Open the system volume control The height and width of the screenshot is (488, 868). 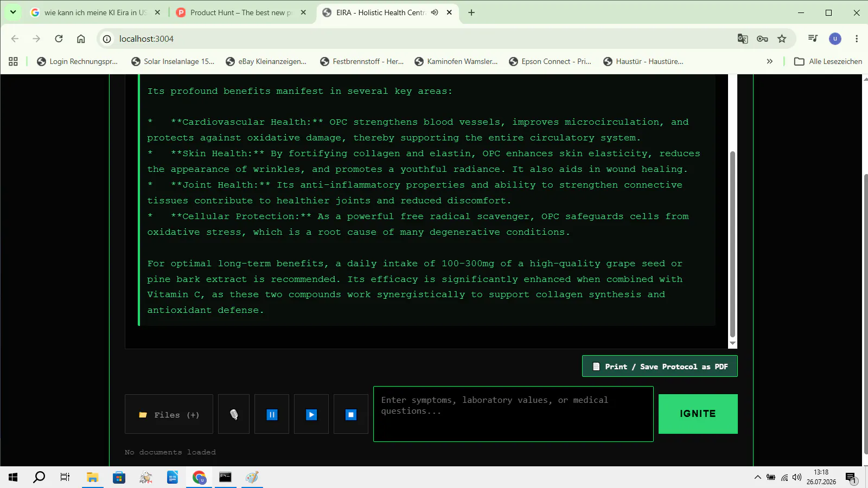tap(796, 477)
